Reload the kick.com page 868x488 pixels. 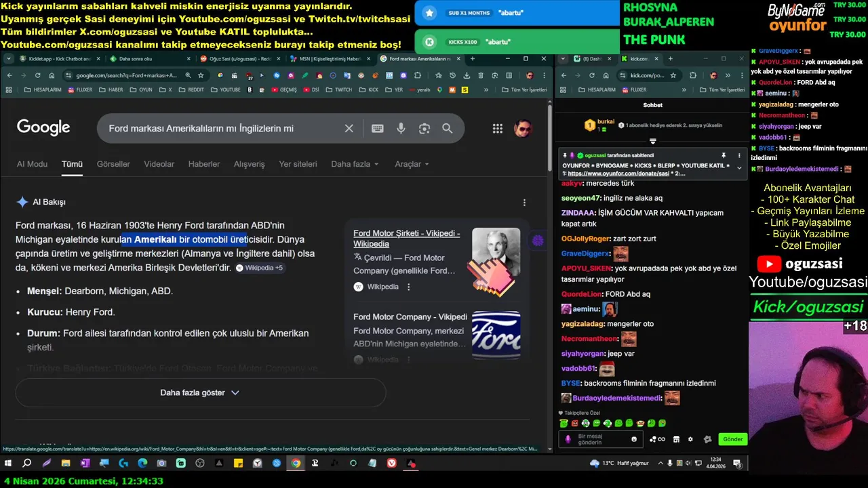tap(591, 75)
